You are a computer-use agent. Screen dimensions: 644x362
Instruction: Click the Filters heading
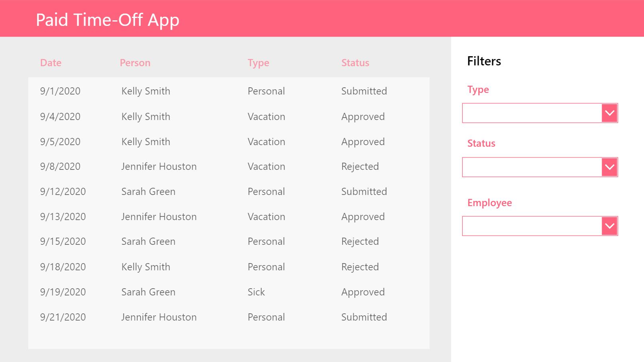pos(484,61)
